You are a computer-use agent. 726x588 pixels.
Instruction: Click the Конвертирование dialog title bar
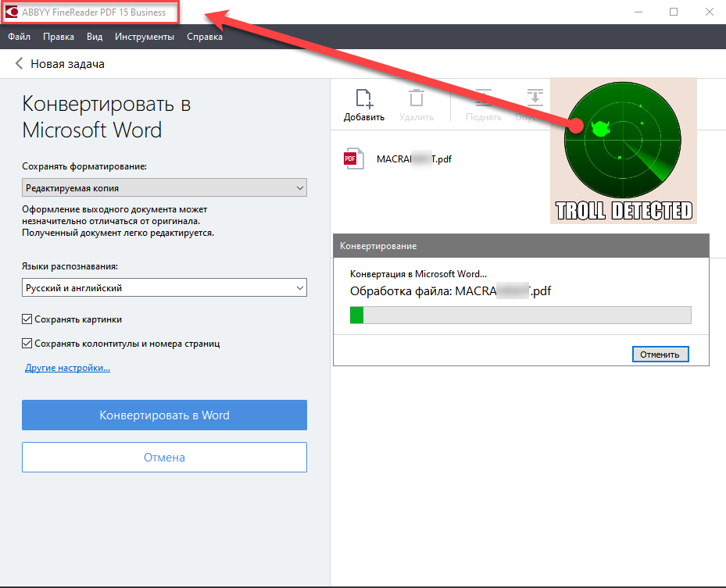(x=521, y=246)
